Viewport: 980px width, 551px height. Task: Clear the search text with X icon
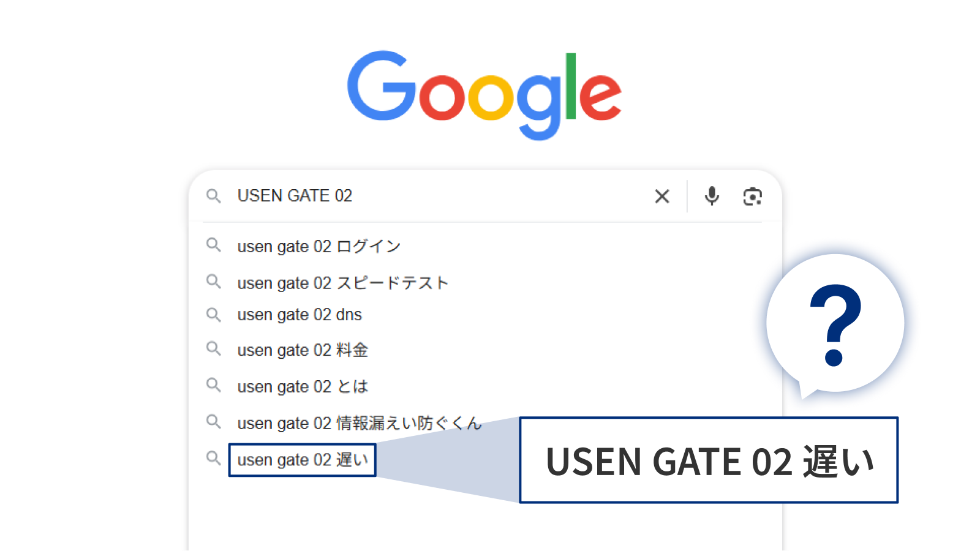click(x=662, y=197)
